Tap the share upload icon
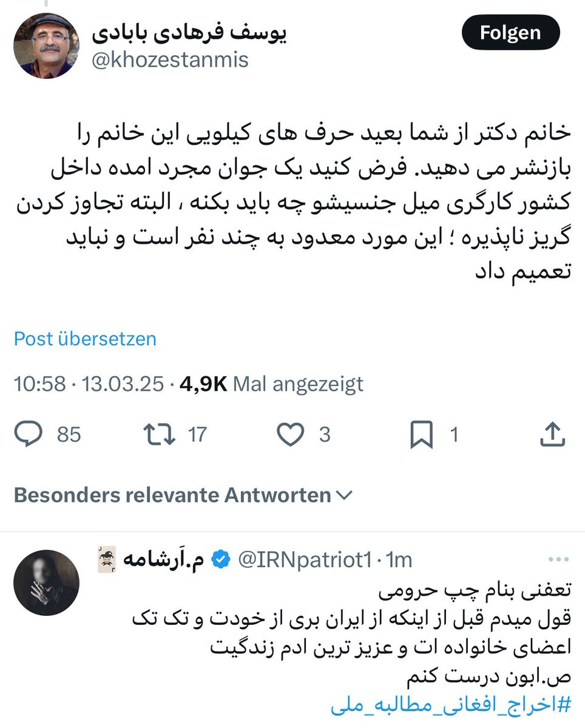 [552, 434]
